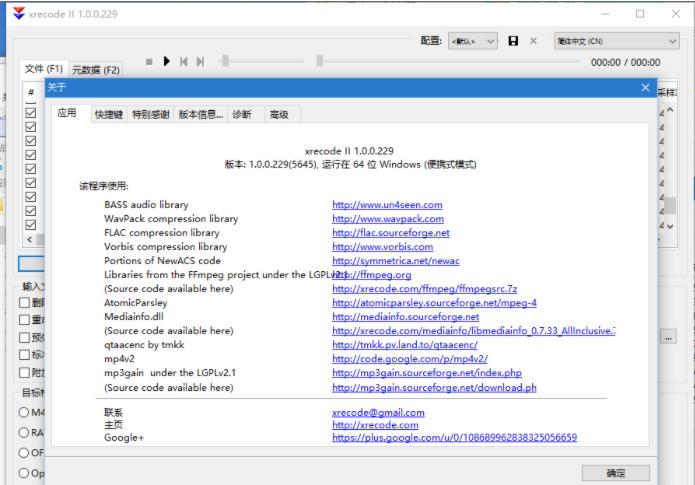Click the 'BASS audio library' text
This screenshot has height=485, width=695.
point(146,204)
